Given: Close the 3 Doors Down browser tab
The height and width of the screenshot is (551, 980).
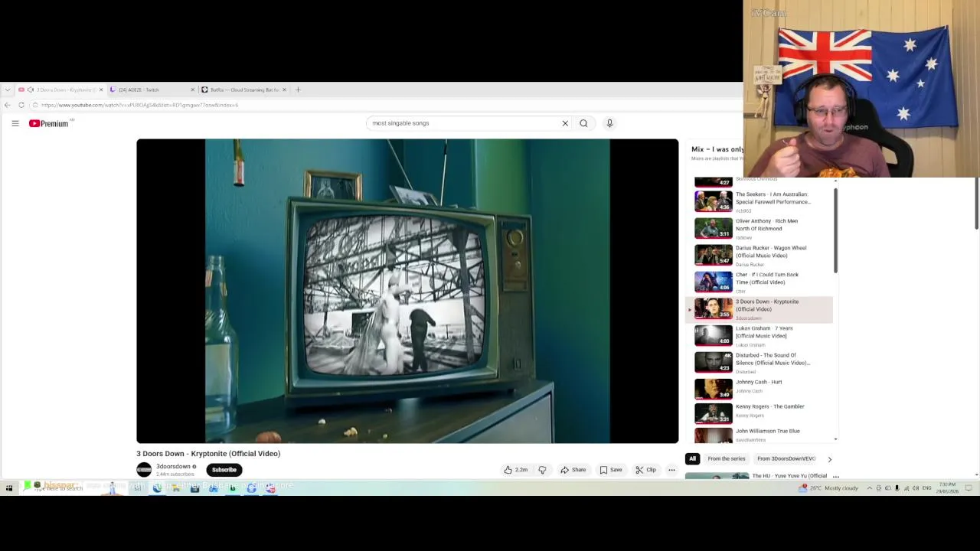Looking at the screenshot, I should (x=101, y=90).
